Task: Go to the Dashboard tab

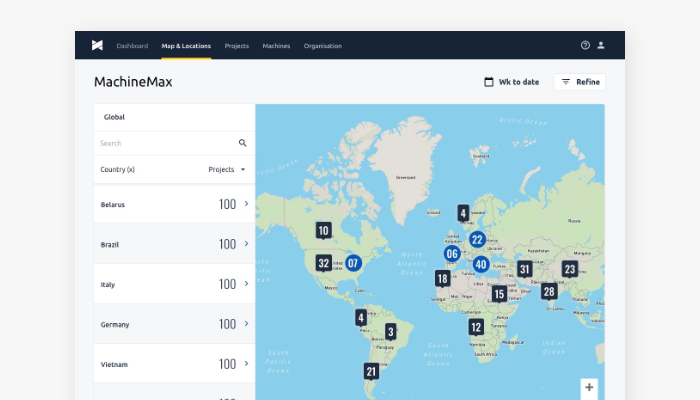Action: (132, 46)
